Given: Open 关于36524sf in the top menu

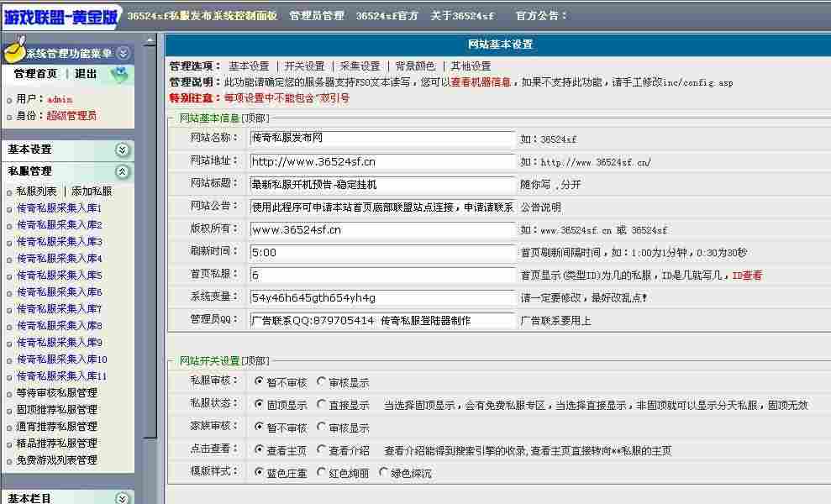Looking at the screenshot, I should 462,16.
